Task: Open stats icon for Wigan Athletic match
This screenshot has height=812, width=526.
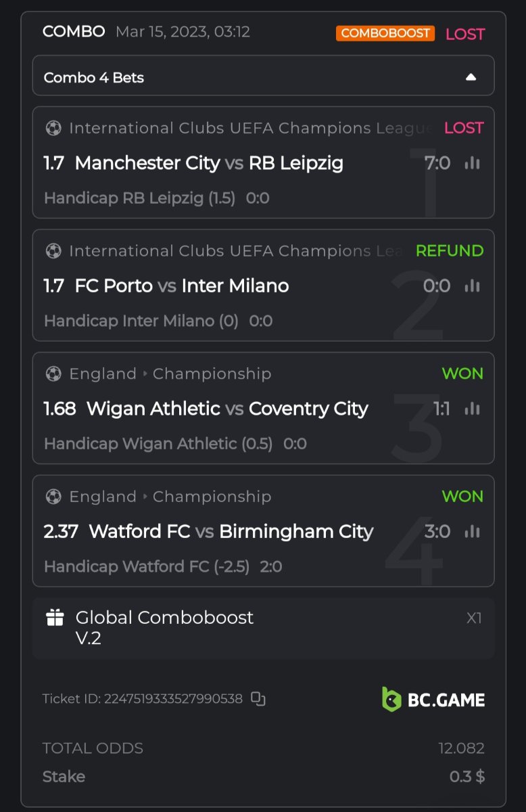Action: coord(472,409)
